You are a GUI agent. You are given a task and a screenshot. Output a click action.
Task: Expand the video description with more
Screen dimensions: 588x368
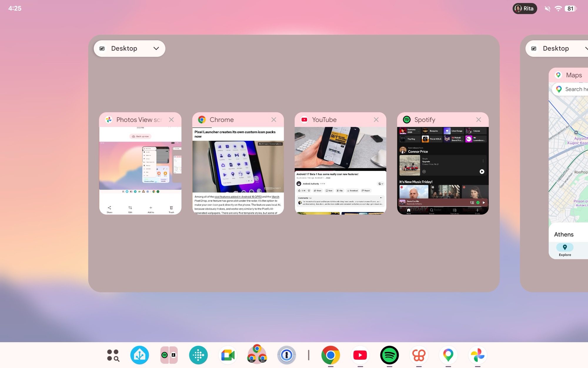coord(328,178)
